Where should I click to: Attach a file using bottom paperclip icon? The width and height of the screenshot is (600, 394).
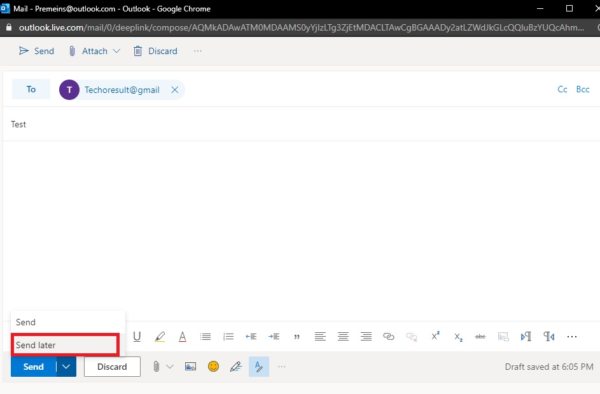coord(156,366)
